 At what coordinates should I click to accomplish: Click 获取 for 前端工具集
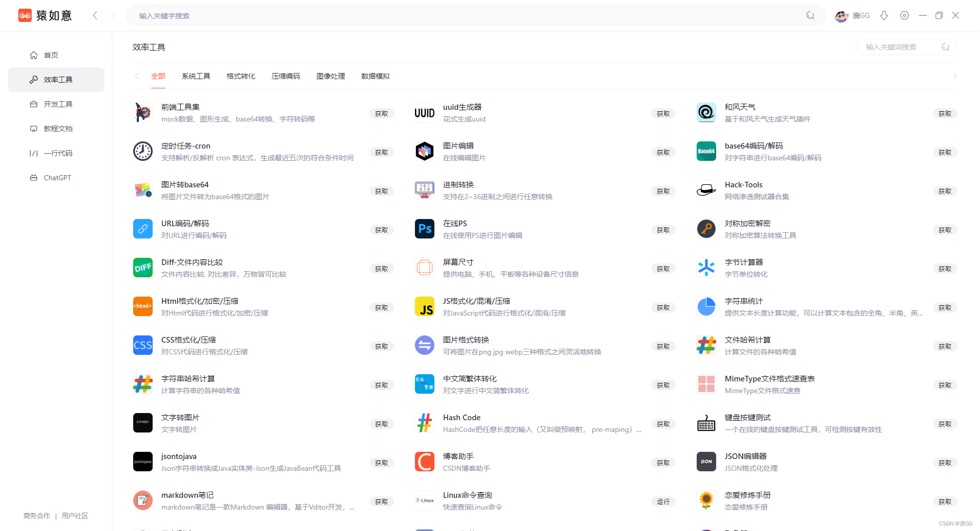(x=382, y=113)
